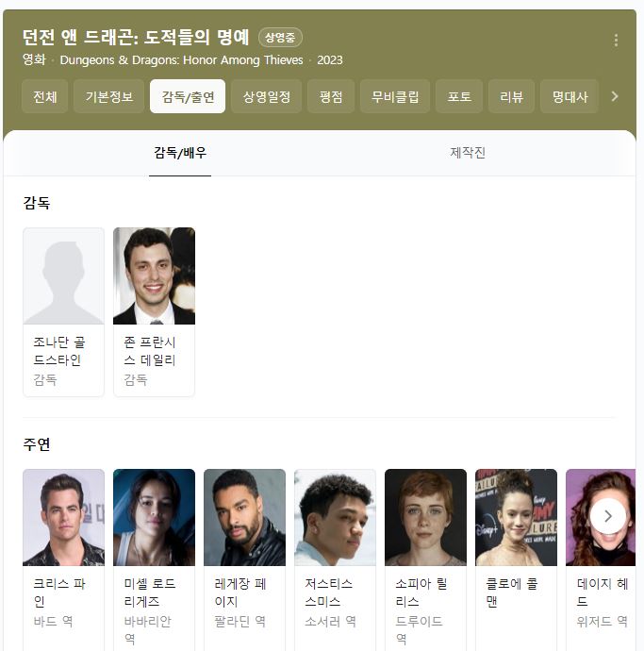Select the 전체 tab
This screenshot has width=644, height=651.
point(45,96)
